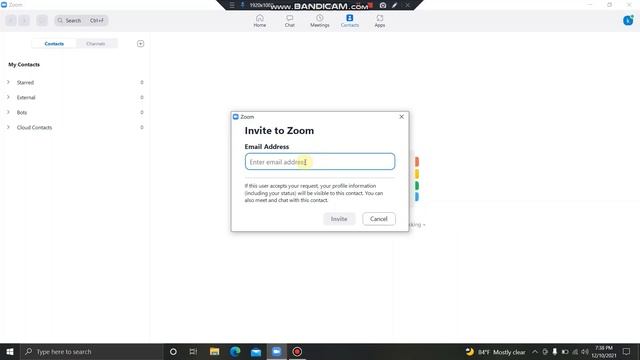This screenshot has width=640, height=360.
Task: Click the Enter email address field
Action: [320, 162]
